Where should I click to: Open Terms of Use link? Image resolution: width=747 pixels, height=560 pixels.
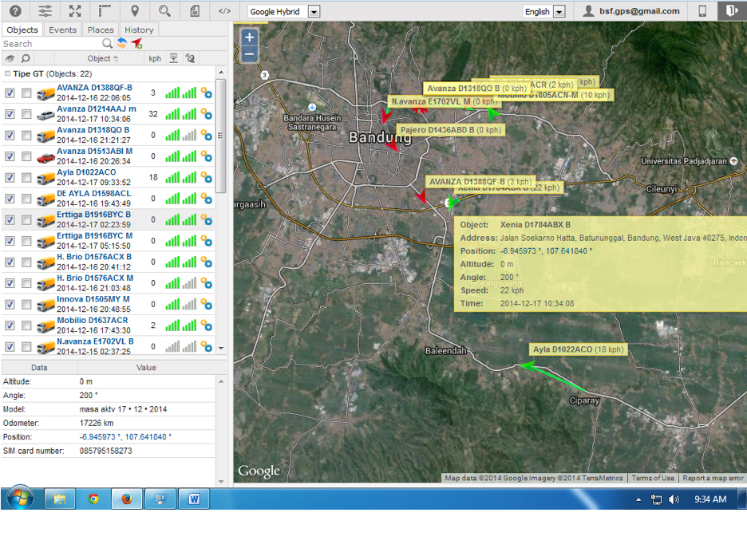pyautogui.click(x=653, y=478)
